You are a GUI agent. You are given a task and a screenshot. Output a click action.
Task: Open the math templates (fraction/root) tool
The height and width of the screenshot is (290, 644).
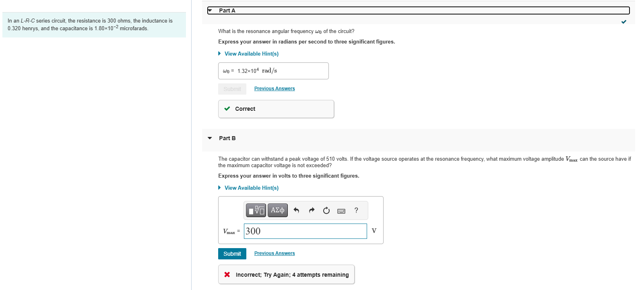[256, 210]
